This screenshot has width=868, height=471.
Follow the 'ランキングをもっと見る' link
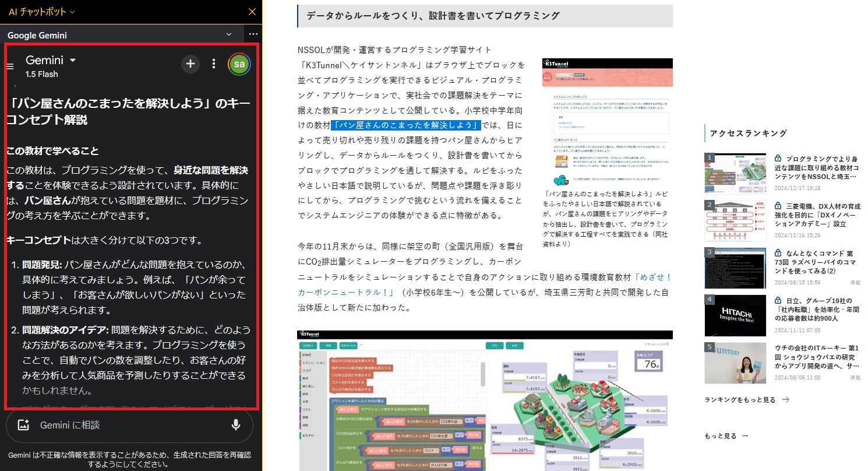tap(747, 400)
